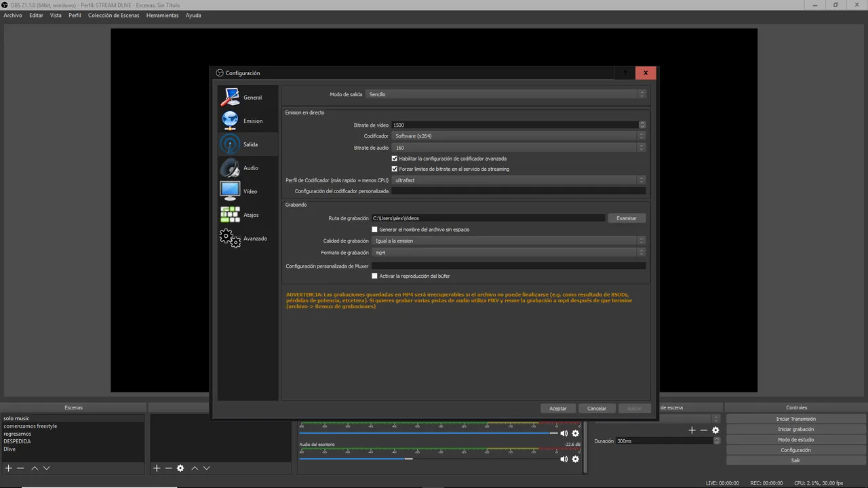Toggle Forzar límites de bitrate checkbox
The width and height of the screenshot is (868, 488).
pos(395,169)
